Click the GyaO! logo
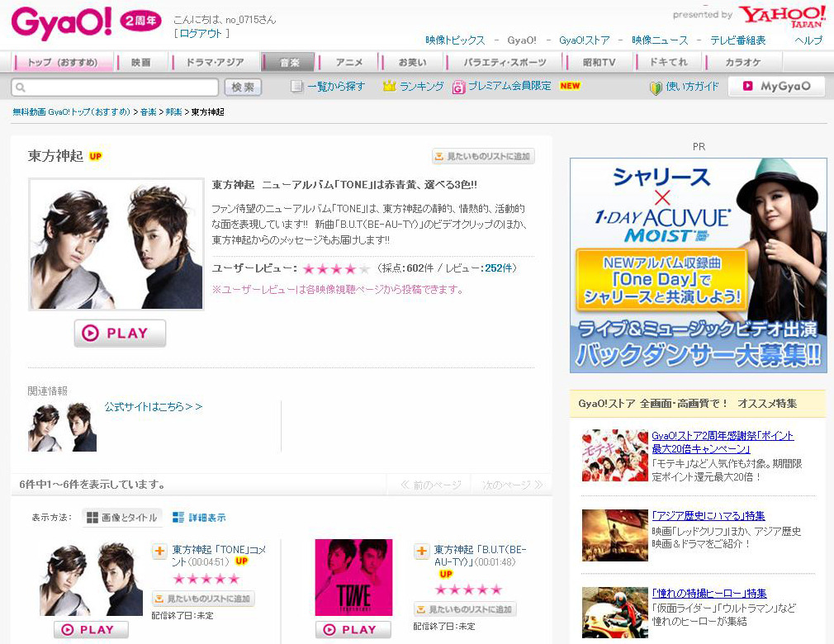This screenshot has width=834, height=644. (62, 23)
